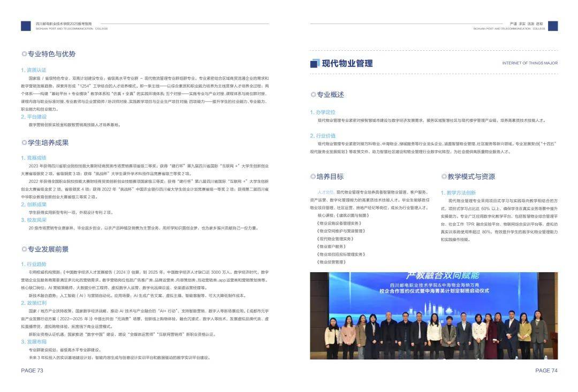Image resolution: width=578 pixels, height=392 pixels.
Task: Click the subheading 1. 办学定位
Action: click(323, 112)
